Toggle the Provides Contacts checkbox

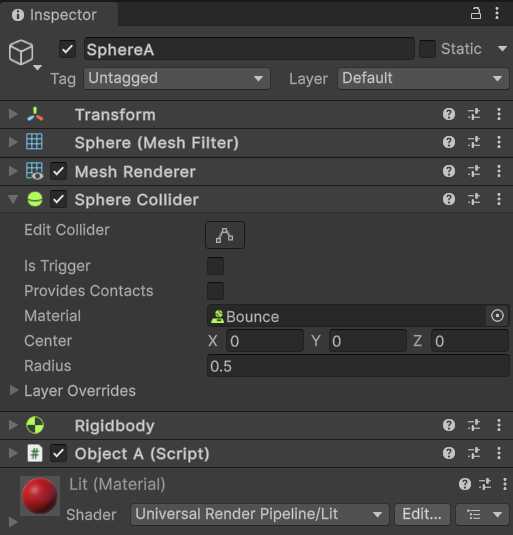(x=216, y=291)
